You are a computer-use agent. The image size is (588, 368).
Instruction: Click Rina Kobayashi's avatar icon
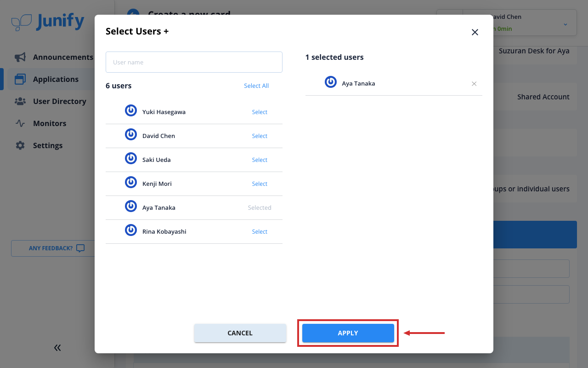[x=131, y=230]
